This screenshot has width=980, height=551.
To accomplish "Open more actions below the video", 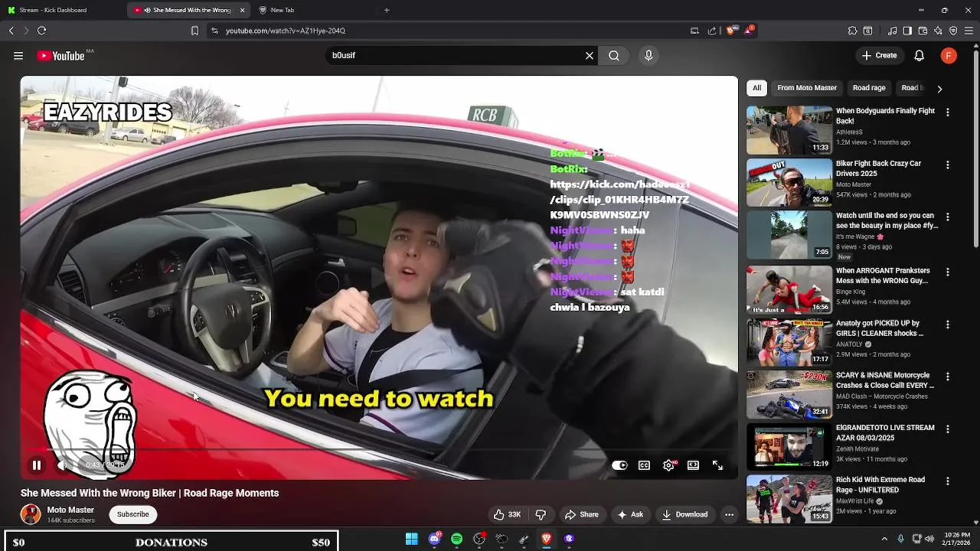I will [x=729, y=514].
